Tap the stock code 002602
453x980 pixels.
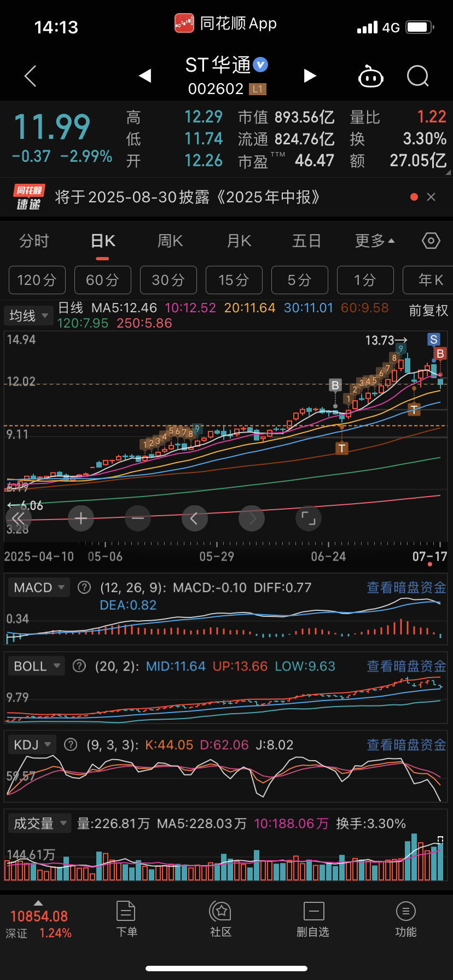[216, 89]
